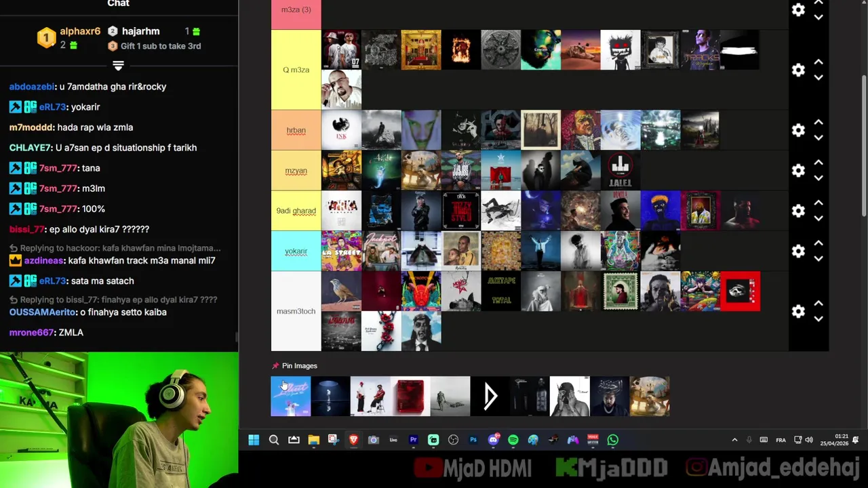The height and width of the screenshot is (488, 868).
Task: Open settings gear for Q m3za tier
Action: tap(798, 70)
